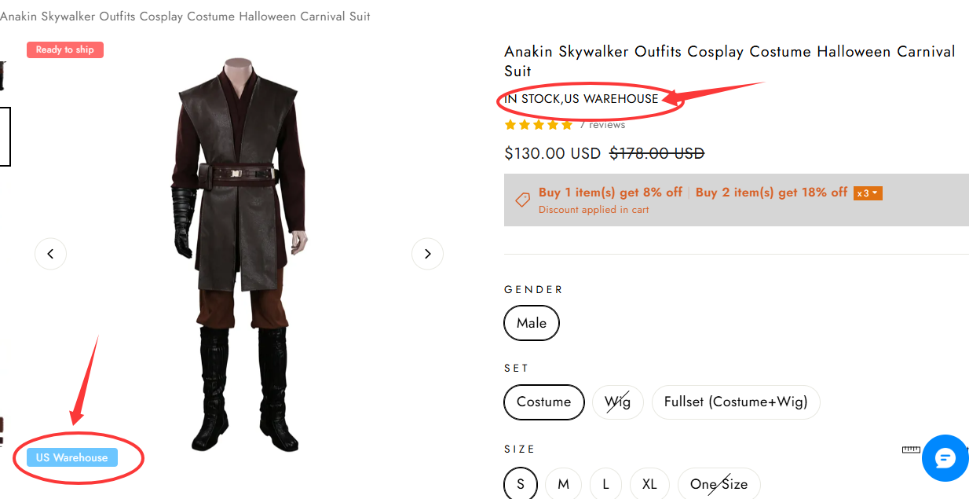Viewport: 980px width, 499px height.
Task: Expand the x3 discount tiers dropdown
Action: (x=868, y=193)
